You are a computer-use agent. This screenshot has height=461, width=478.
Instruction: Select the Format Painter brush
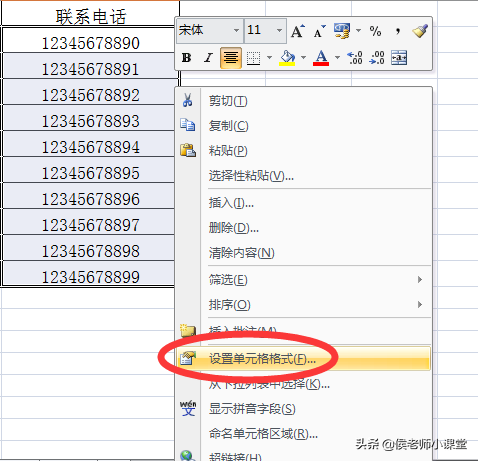click(420, 31)
